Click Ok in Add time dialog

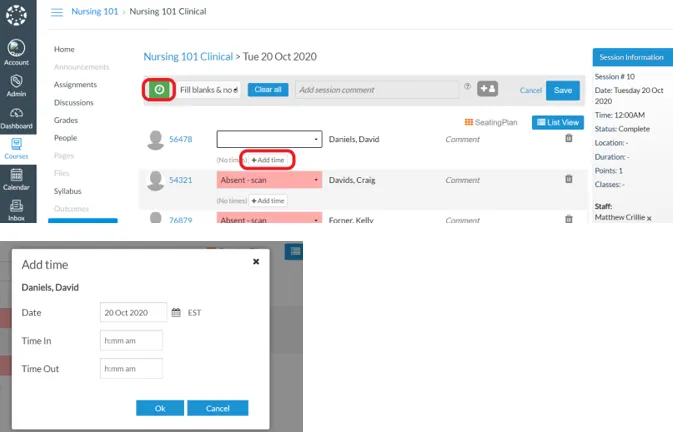[x=160, y=408]
